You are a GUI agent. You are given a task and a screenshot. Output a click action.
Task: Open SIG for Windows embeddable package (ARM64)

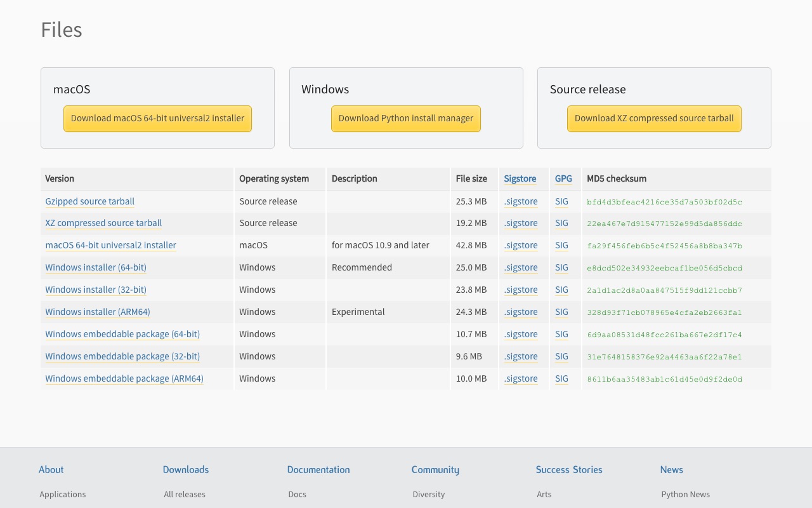point(561,378)
